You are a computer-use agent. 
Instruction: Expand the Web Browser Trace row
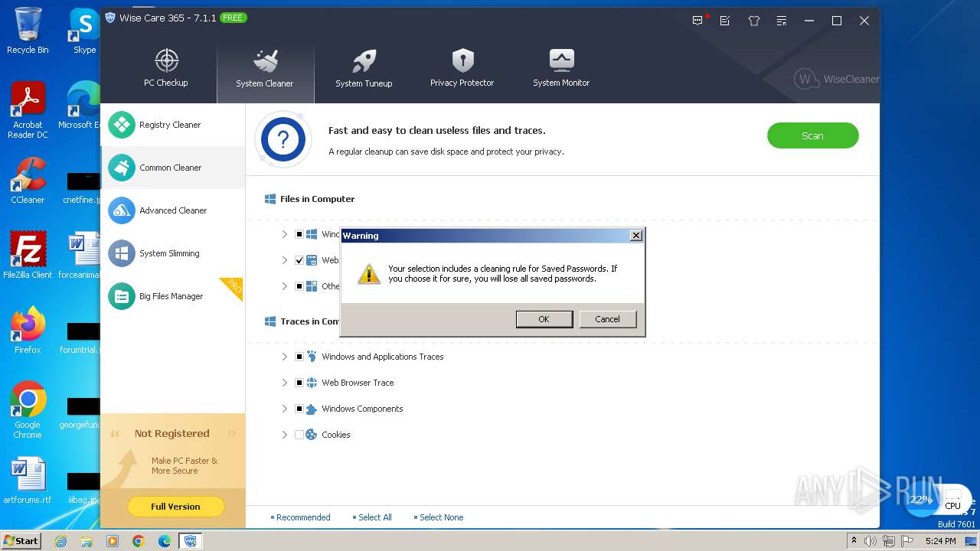tap(285, 383)
